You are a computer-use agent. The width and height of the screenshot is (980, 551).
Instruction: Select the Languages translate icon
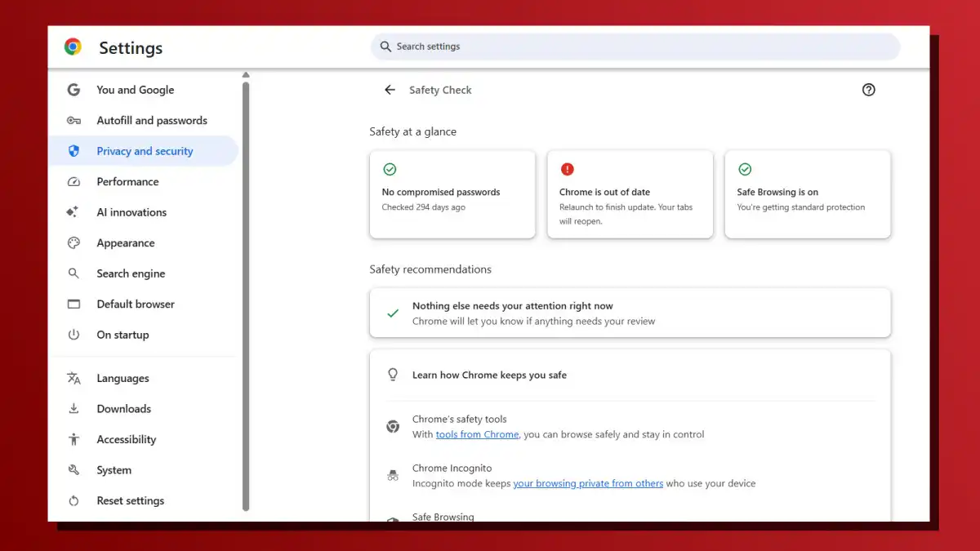[73, 378]
